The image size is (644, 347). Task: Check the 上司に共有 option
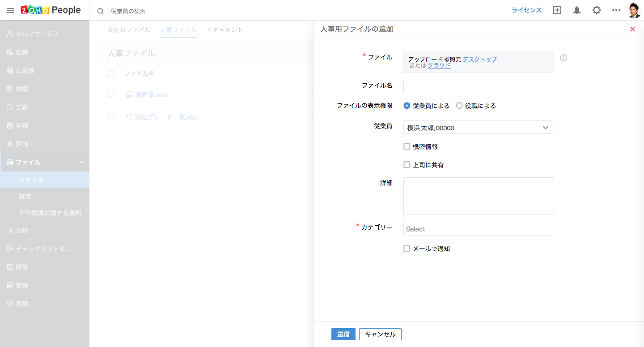click(407, 165)
